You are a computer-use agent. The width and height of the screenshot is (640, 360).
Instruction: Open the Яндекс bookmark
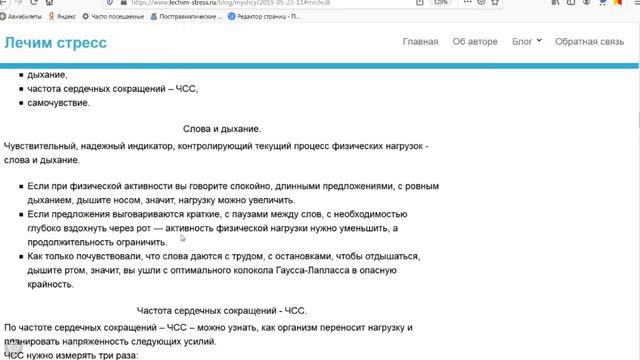point(62,17)
